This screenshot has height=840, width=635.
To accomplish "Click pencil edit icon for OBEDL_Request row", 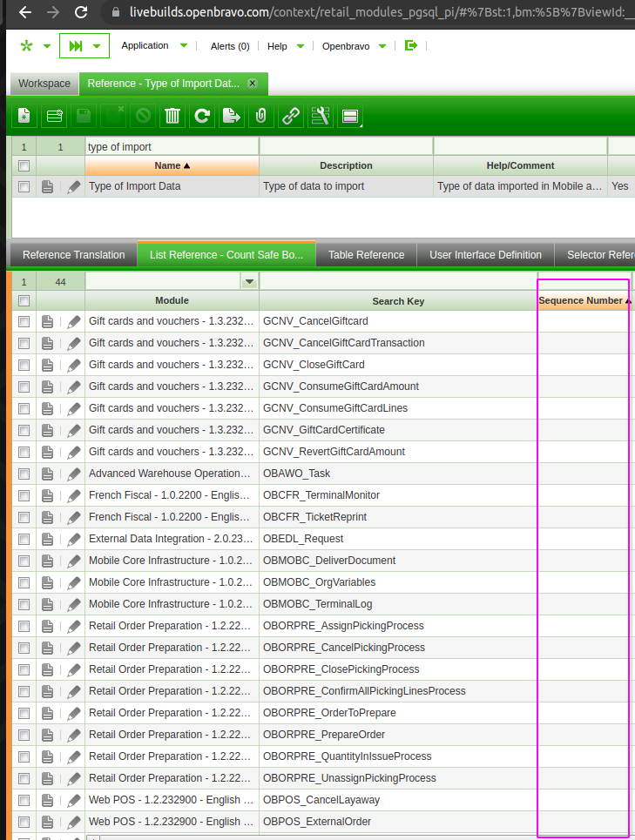I will pyautogui.click(x=74, y=539).
